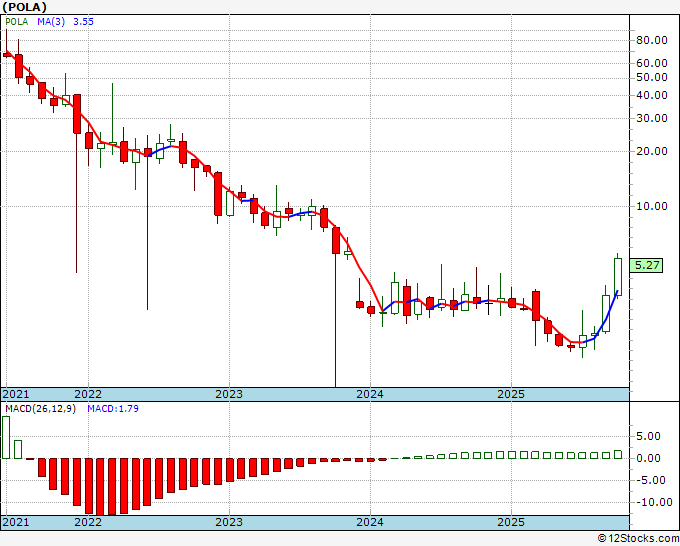680x546 pixels.
Task: Click 2024 on the MACD time axis
Action: tap(370, 522)
